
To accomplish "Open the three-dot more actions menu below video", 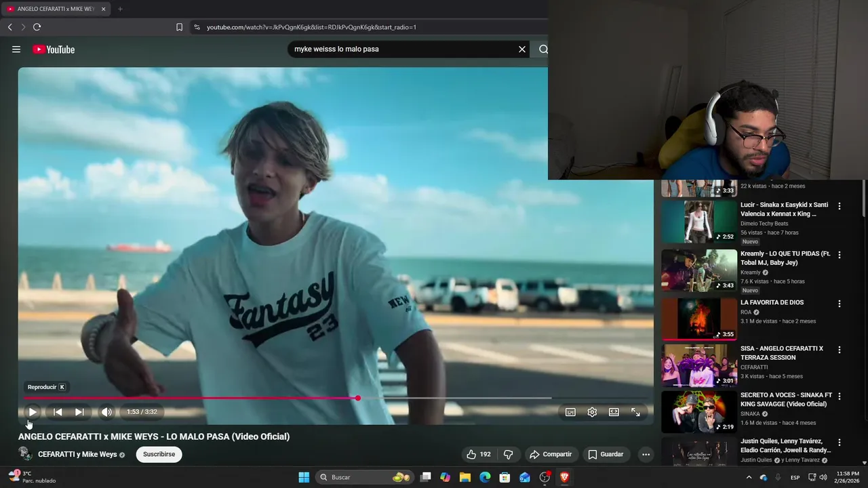I will click(x=646, y=454).
